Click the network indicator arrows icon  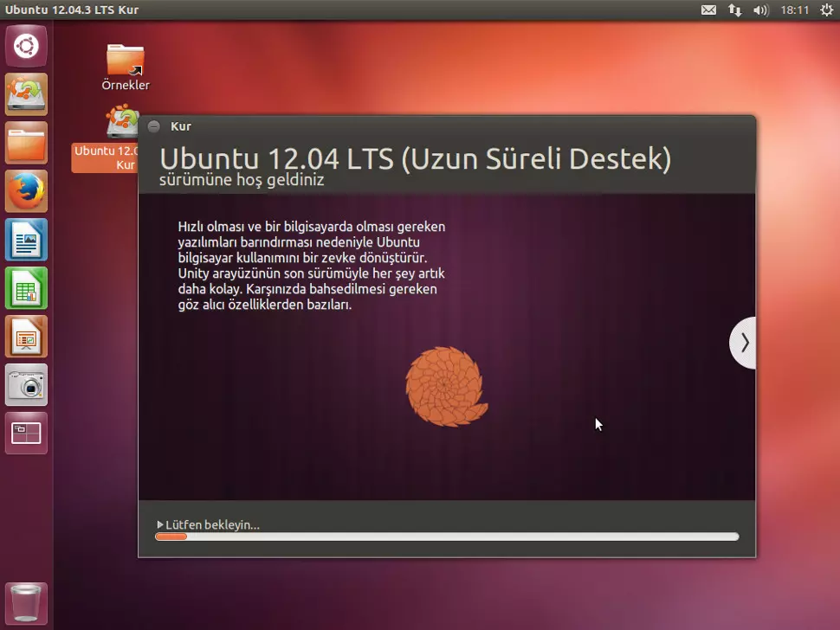[x=735, y=10]
